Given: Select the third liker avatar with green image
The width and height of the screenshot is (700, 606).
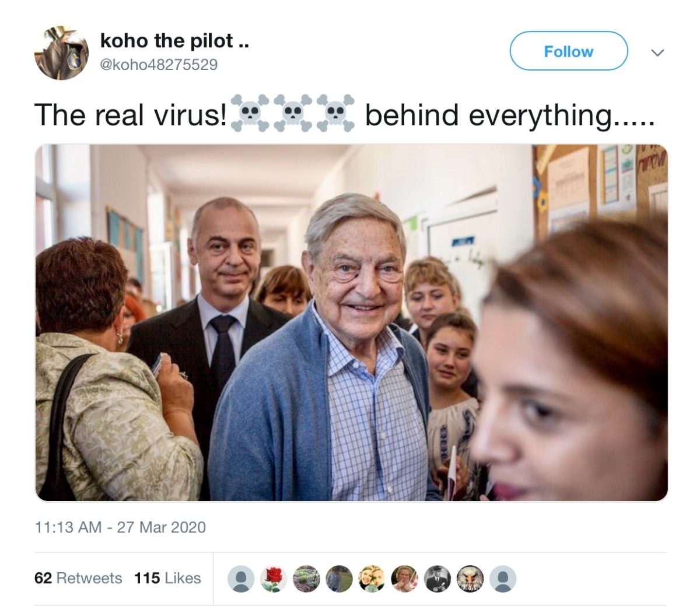Looking at the screenshot, I should (306, 579).
